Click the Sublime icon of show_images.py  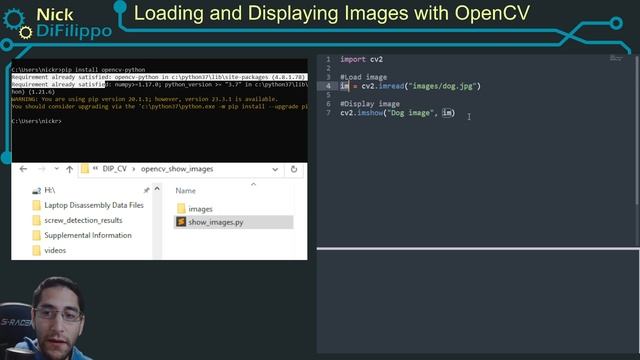click(181, 222)
